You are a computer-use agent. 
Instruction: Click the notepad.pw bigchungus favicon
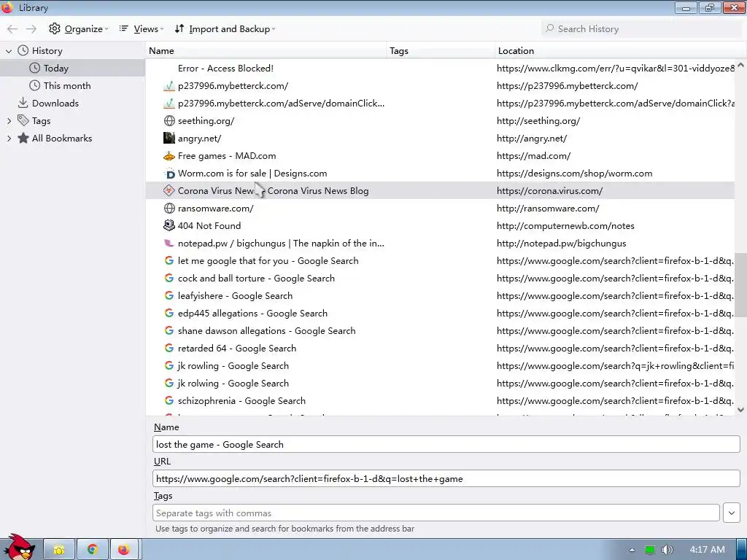[x=169, y=244]
